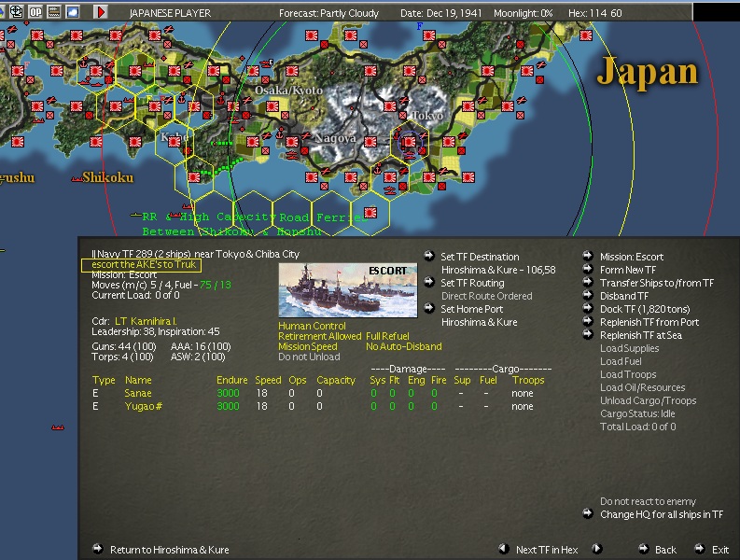740x560 pixels.
Task: Click arrow bullet beside Set TF Destination
Action: point(428,256)
